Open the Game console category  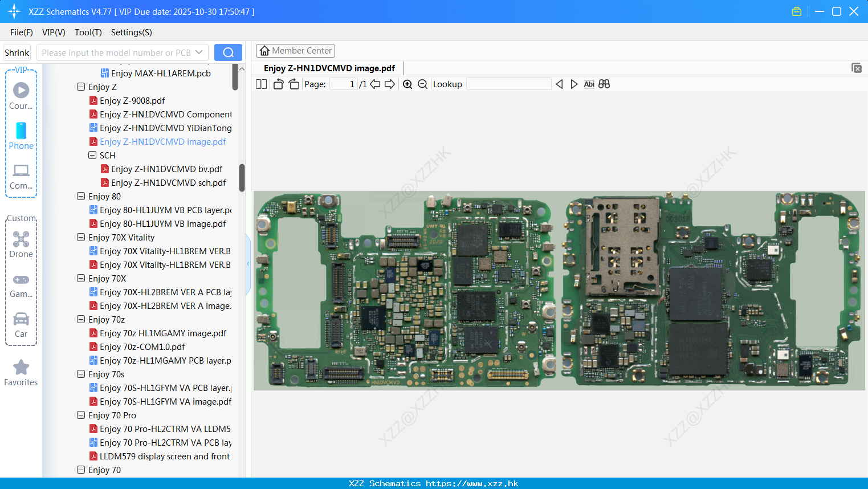coord(21,286)
